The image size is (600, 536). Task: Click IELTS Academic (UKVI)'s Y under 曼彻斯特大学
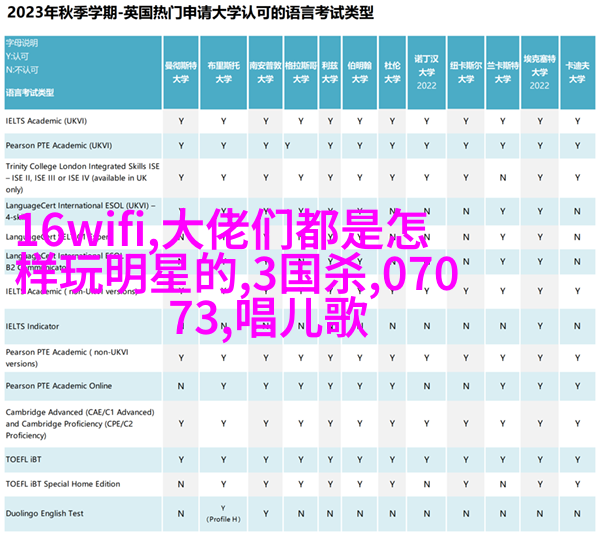pos(181,121)
